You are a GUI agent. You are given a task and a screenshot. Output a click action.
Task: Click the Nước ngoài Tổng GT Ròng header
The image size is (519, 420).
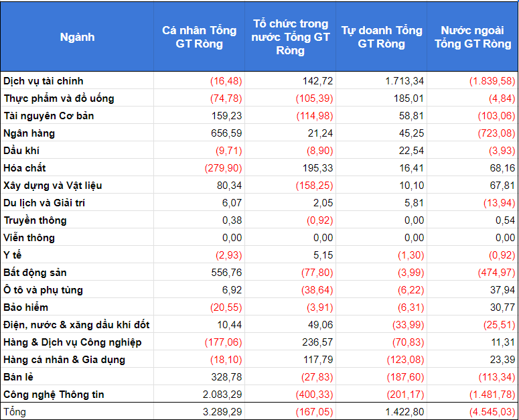point(473,37)
